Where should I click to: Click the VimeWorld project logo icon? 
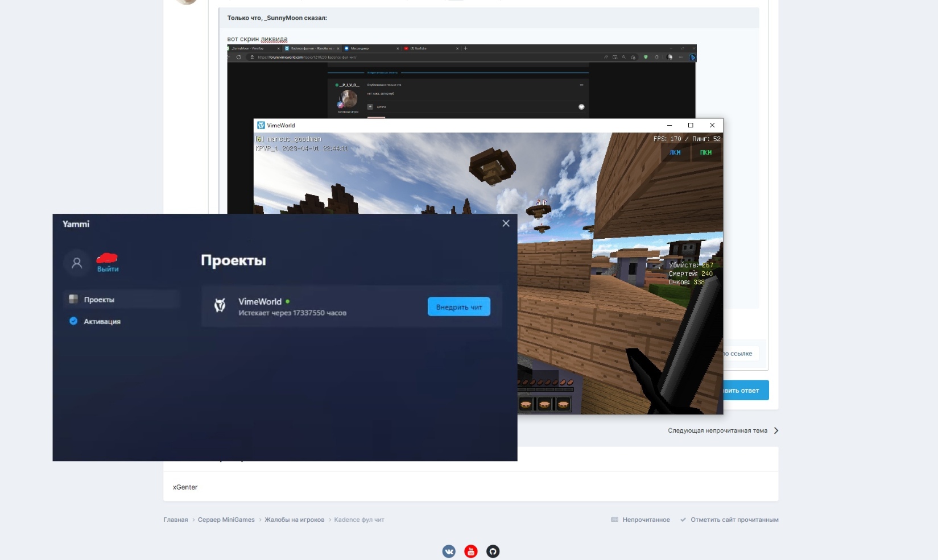pyautogui.click(x=220, y=306)
